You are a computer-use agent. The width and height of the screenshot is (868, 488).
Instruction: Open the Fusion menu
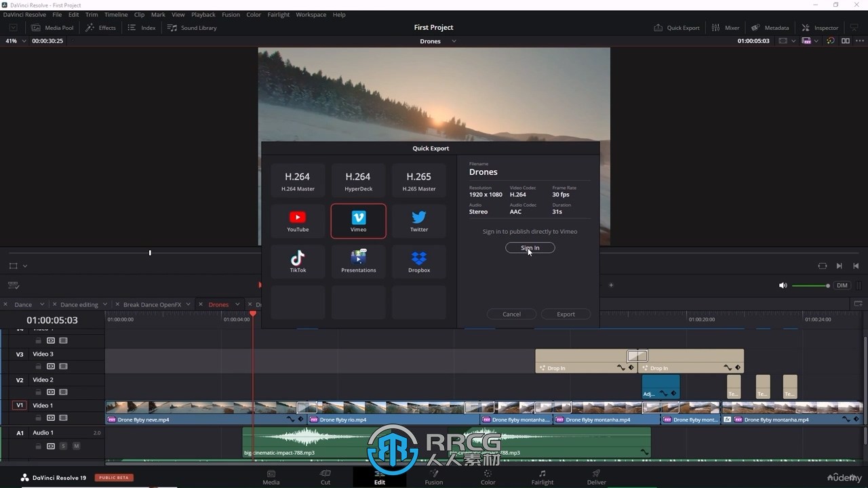click(x=231, y=14)
